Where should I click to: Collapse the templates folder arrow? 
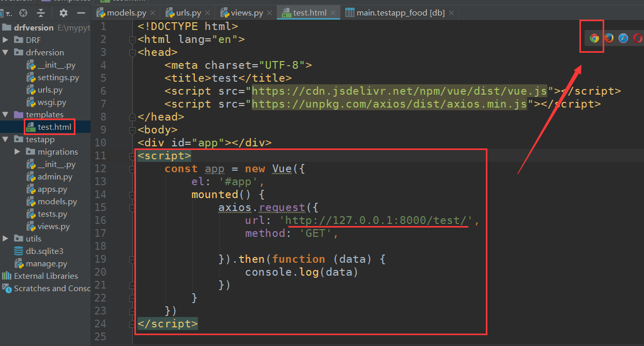(x=6, y=114)
